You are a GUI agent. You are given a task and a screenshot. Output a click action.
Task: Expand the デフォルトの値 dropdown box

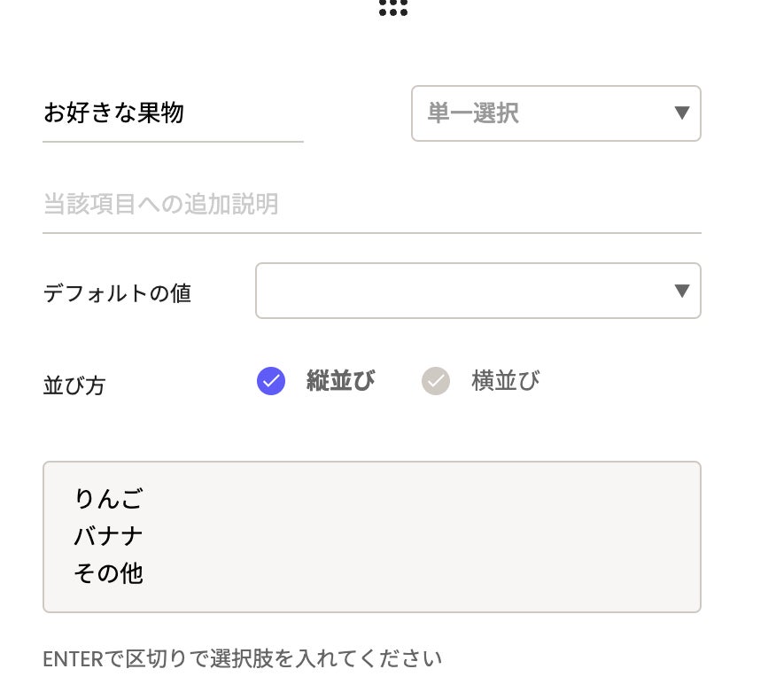pyautogui.click(x=461, y=291)
